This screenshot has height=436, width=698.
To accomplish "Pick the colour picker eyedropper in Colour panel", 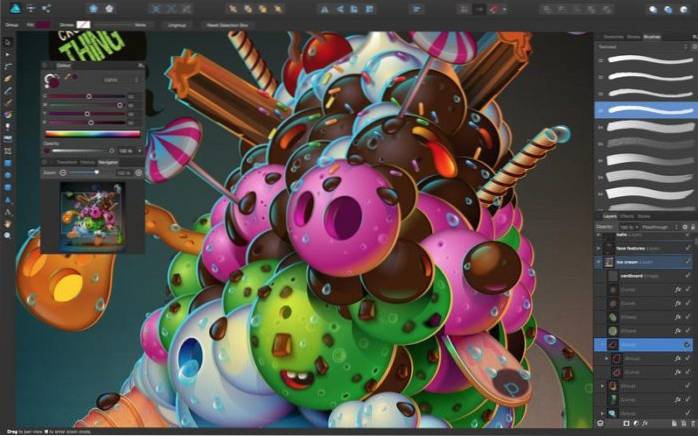I will (x=69, y=77).
